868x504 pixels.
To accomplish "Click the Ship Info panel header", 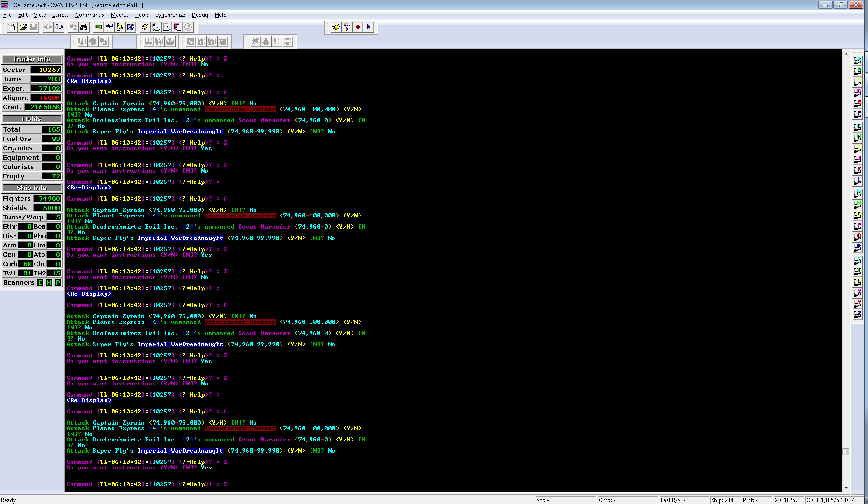I will [x=31, y=188].
